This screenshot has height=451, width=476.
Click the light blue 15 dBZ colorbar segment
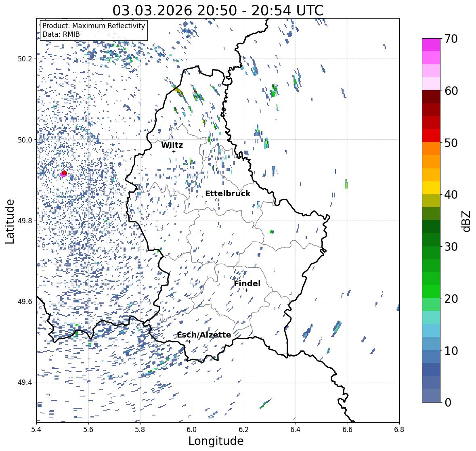431,331
